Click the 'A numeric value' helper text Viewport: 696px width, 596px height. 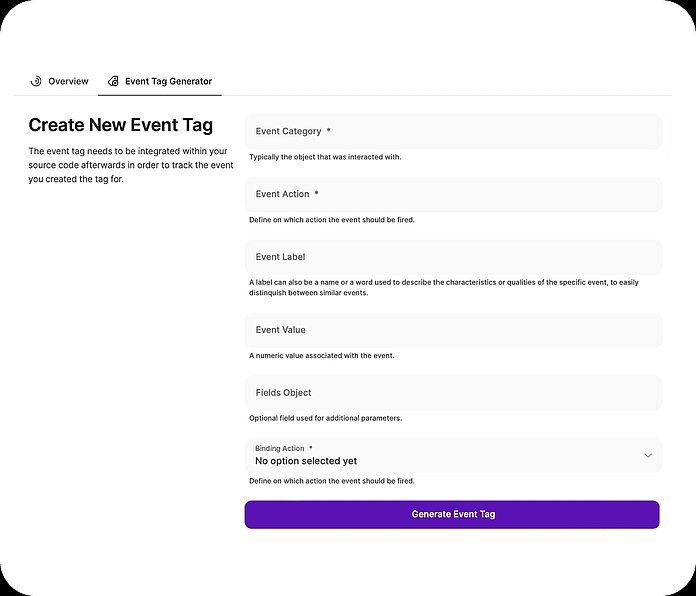pos(321,356)
